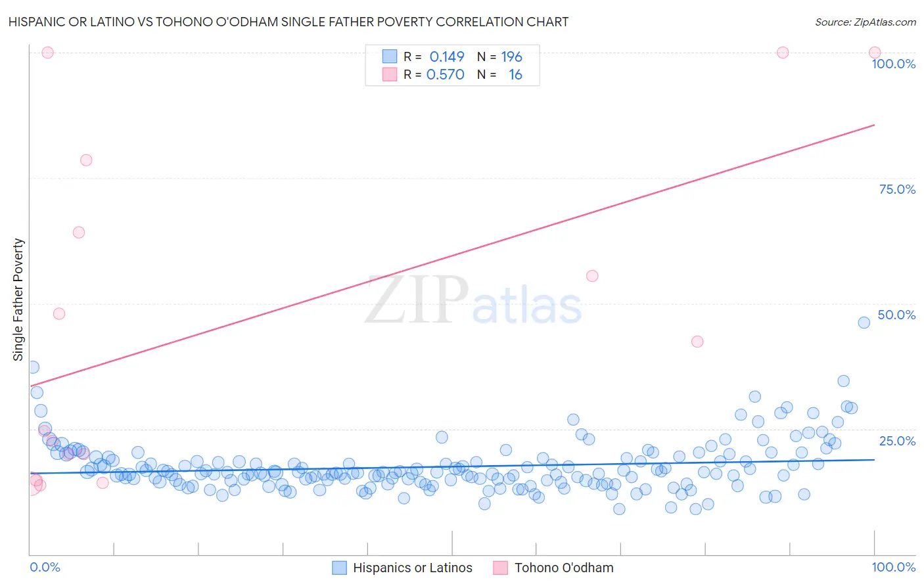Click the 25.0% y-axis tick label
The image size is (924, 586).
pyautogui.click(x=897, y=441)
